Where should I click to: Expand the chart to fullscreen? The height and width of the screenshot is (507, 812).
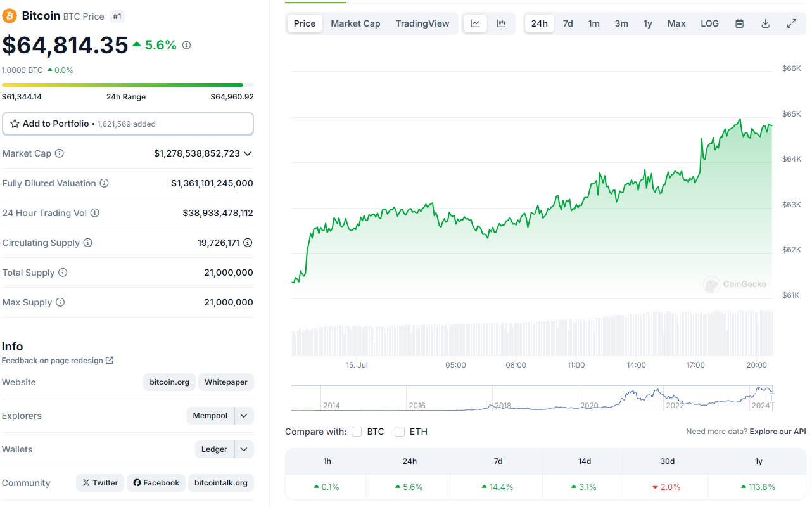792,23
